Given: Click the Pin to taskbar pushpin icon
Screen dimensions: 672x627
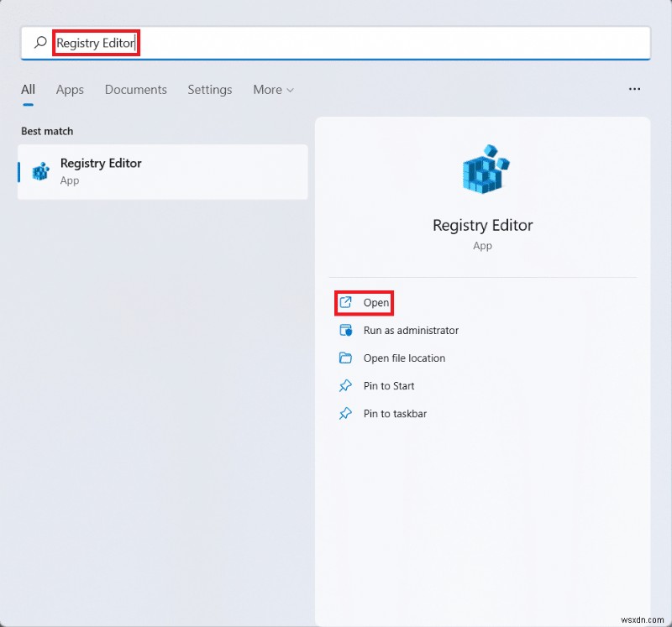Looking at the screenshot, I should tap(346, 413).
